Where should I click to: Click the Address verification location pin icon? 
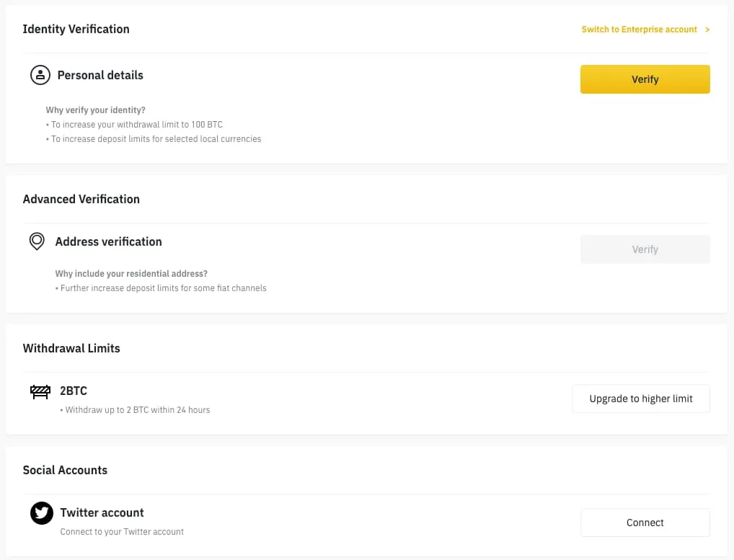tap(37, 241)
